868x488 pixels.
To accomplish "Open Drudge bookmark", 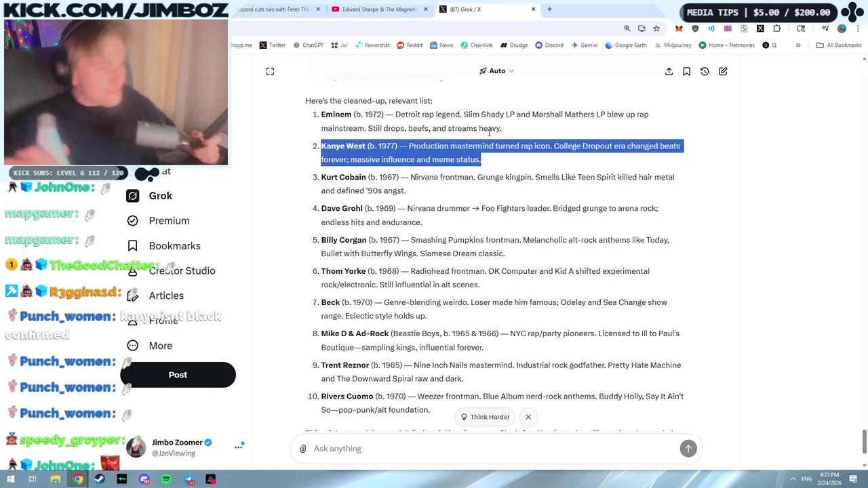I will pos(514,45).
